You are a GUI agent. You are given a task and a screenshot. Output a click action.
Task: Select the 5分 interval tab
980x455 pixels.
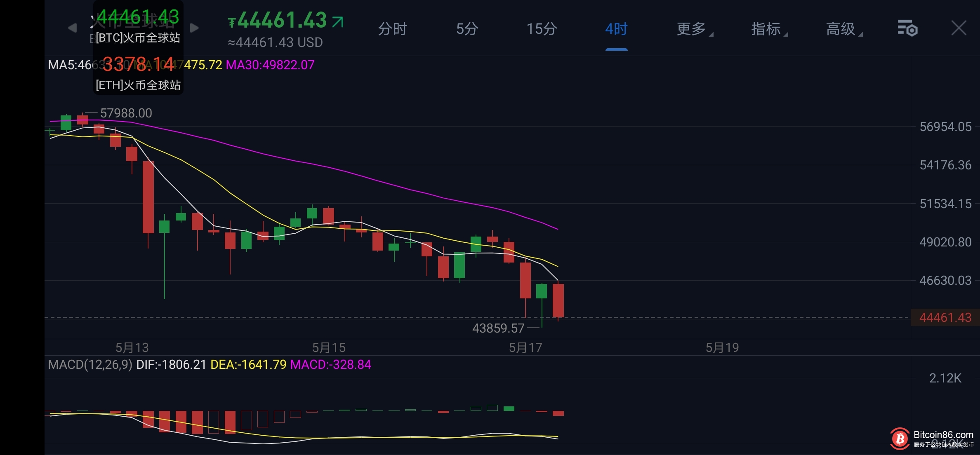467,29
